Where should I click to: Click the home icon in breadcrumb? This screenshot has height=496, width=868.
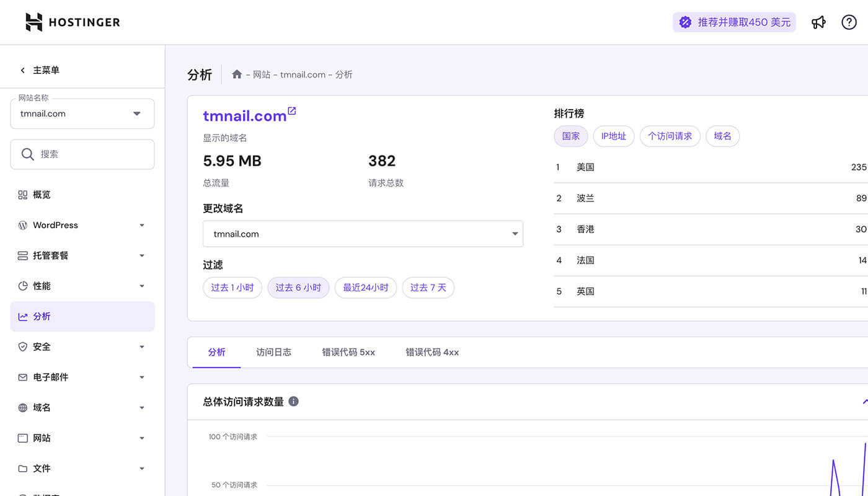point(237,74)
